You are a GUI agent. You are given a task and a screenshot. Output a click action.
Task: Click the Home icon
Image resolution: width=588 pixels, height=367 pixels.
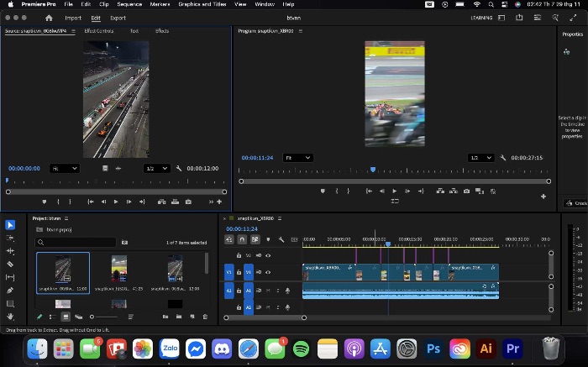pos(49,18)
